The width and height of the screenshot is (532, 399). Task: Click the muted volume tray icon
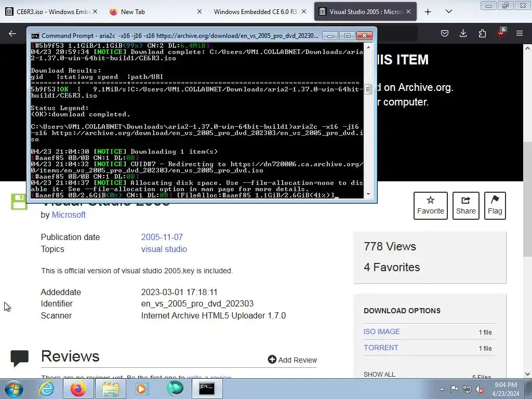click(480, 389)
